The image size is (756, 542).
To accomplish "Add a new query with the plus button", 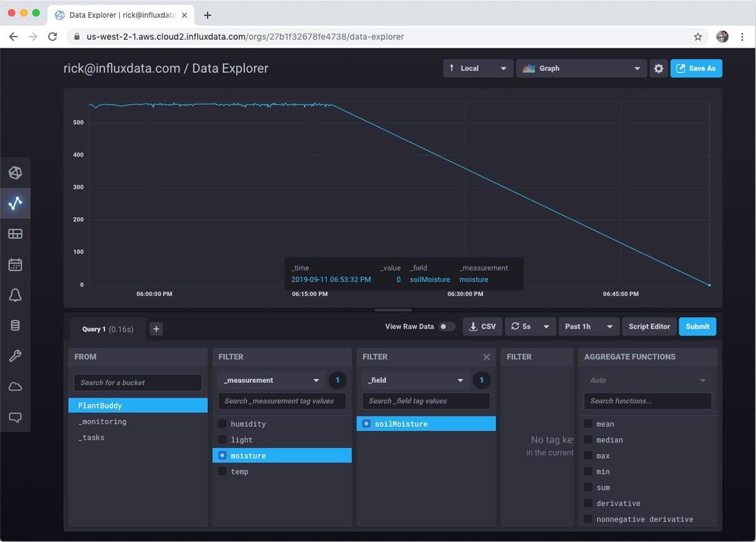I will pos(156,329).
